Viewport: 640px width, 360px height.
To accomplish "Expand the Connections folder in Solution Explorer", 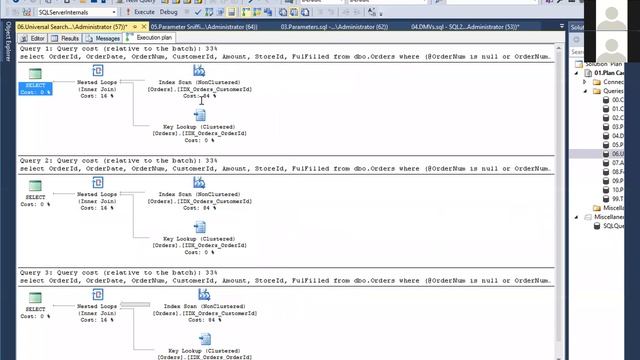I will pos(584,82).
